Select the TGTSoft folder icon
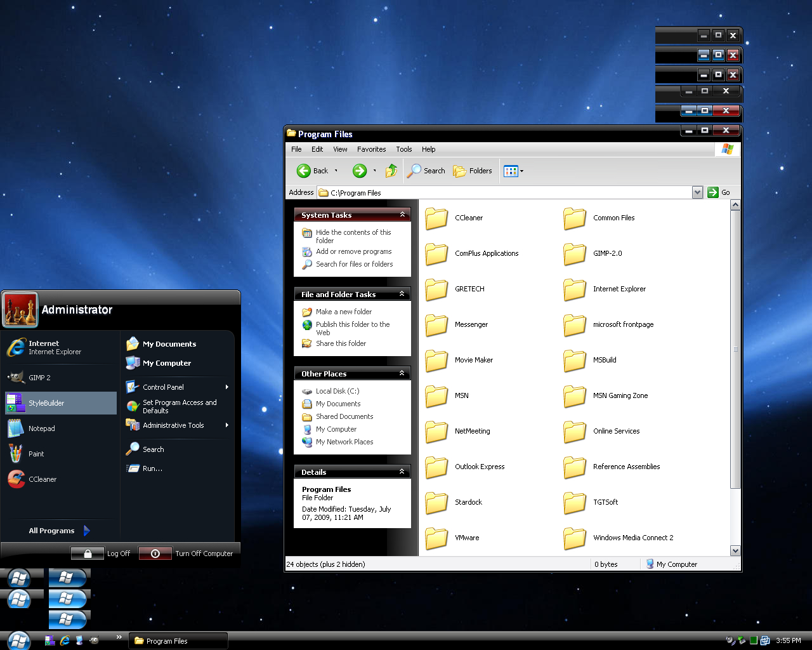 (575, 503)
